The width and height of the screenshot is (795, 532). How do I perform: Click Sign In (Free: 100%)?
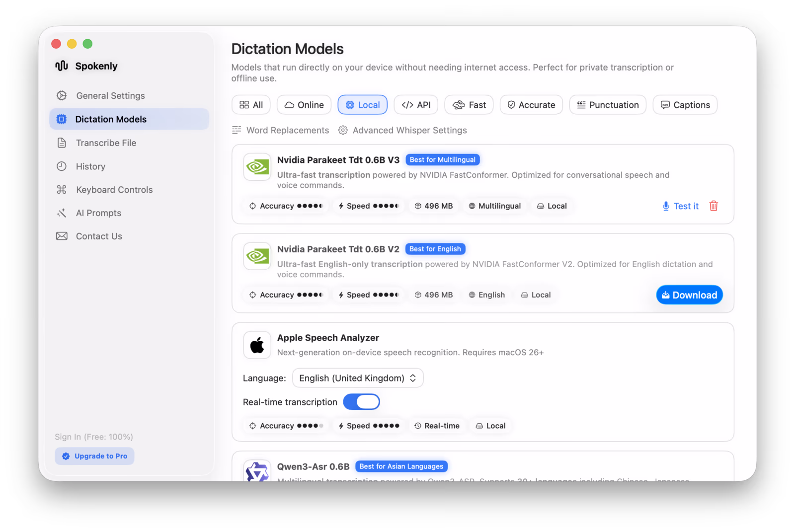pos(94,437)
